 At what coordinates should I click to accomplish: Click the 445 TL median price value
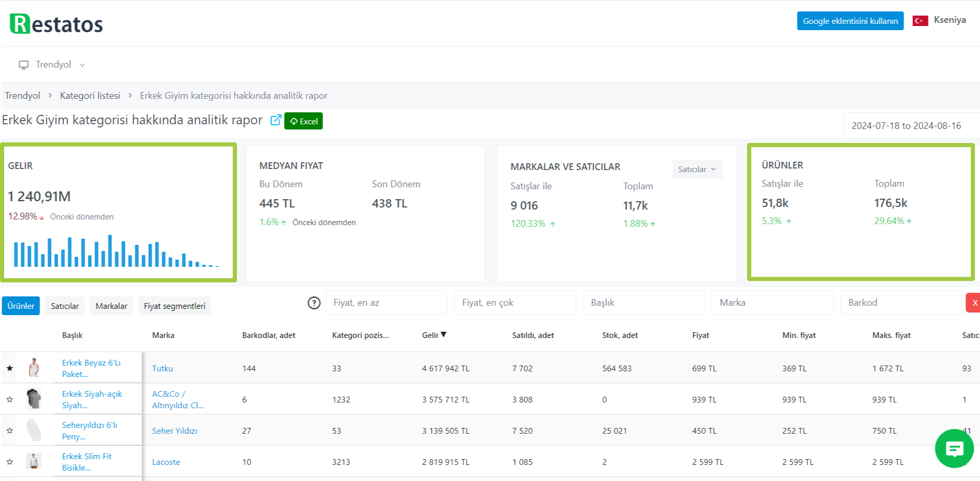coord(277,203)
